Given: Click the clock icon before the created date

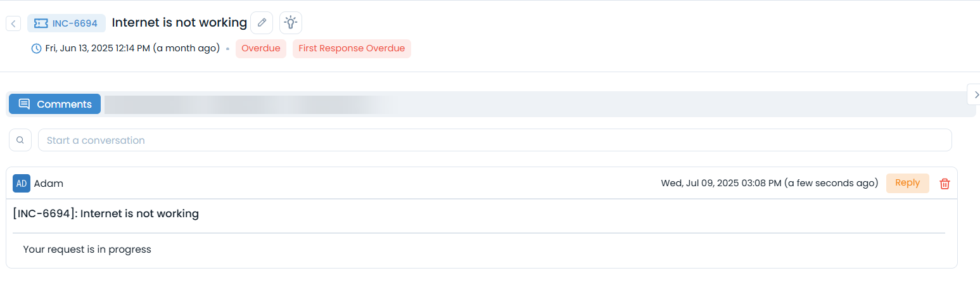Looking at the screenshot, I should click(x=37, y=48).
